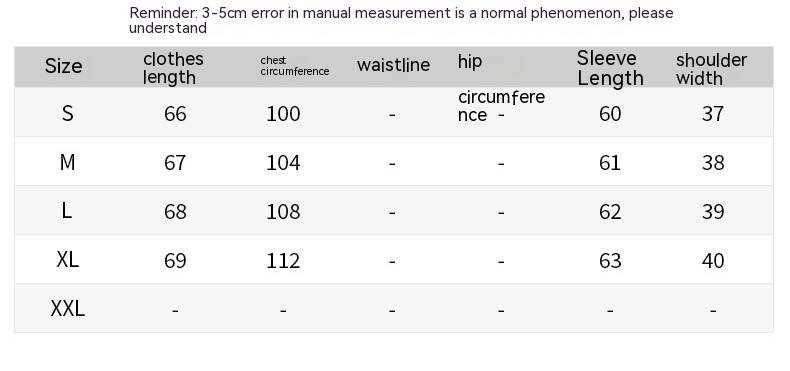The image size is (790, 371).
Task: Click the chest circumference header
Action: [295, 66]
